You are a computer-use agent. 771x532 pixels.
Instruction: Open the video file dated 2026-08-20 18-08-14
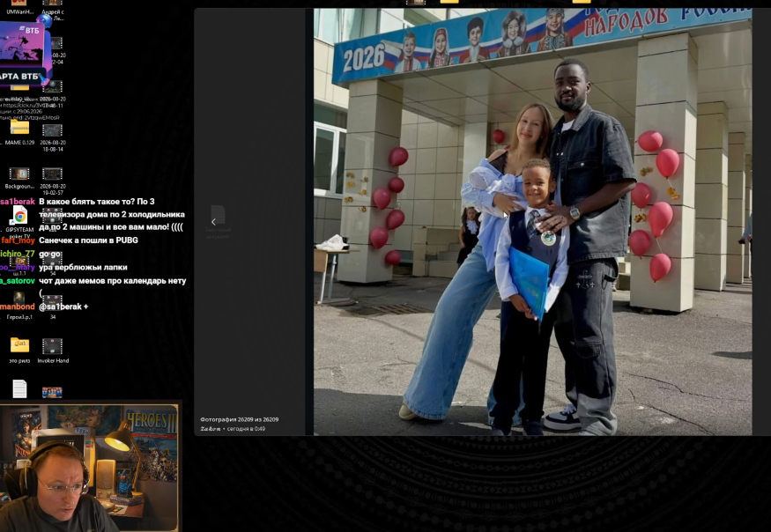click(53, 137)
